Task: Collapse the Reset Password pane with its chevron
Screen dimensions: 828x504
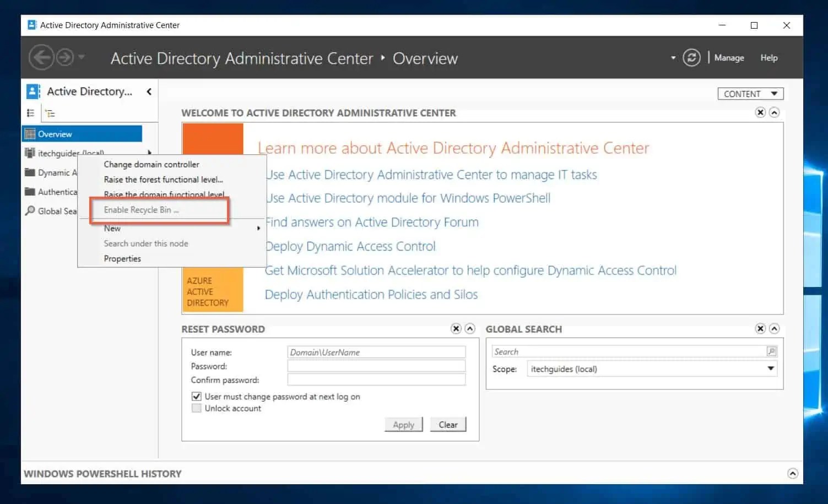Action: (469, 328)
